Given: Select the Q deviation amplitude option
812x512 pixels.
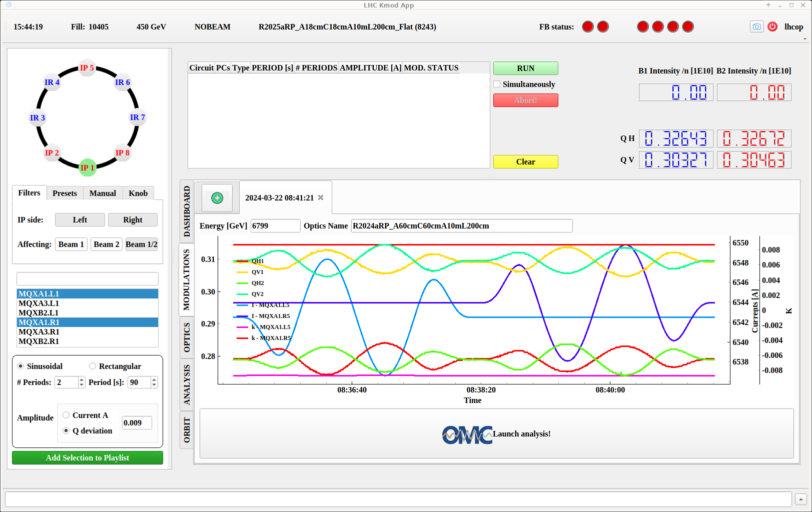Looking at the screenshot, I should coord(66,430).
